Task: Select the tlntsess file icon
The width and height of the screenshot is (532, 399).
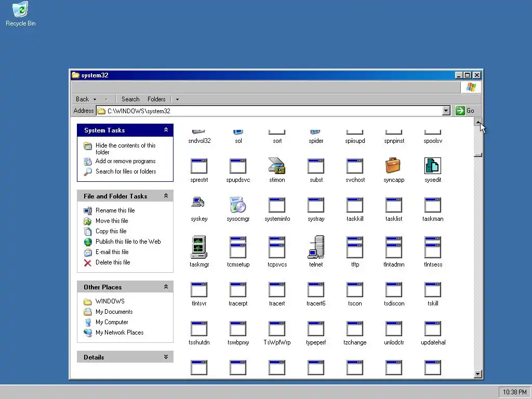Action: [x=433, y=247]
